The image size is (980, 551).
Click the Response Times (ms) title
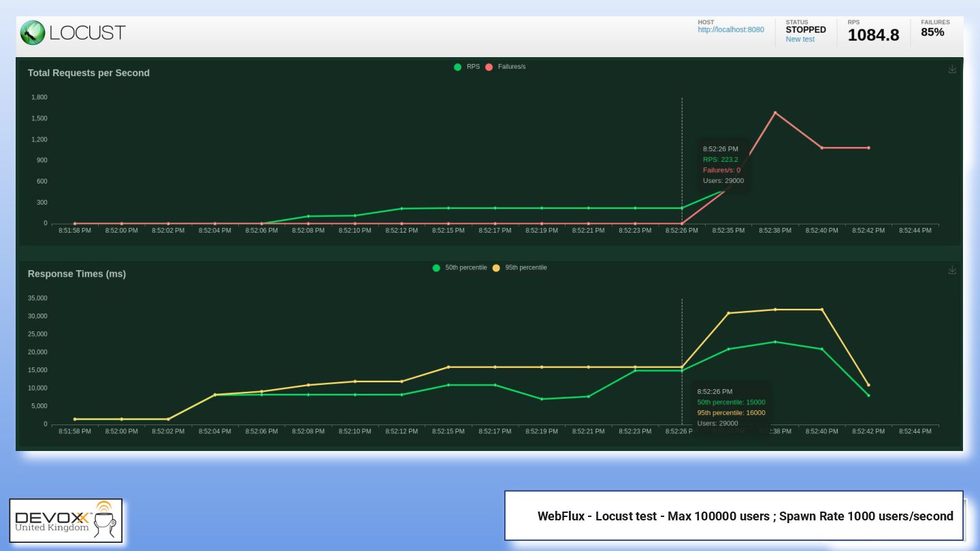77,273
